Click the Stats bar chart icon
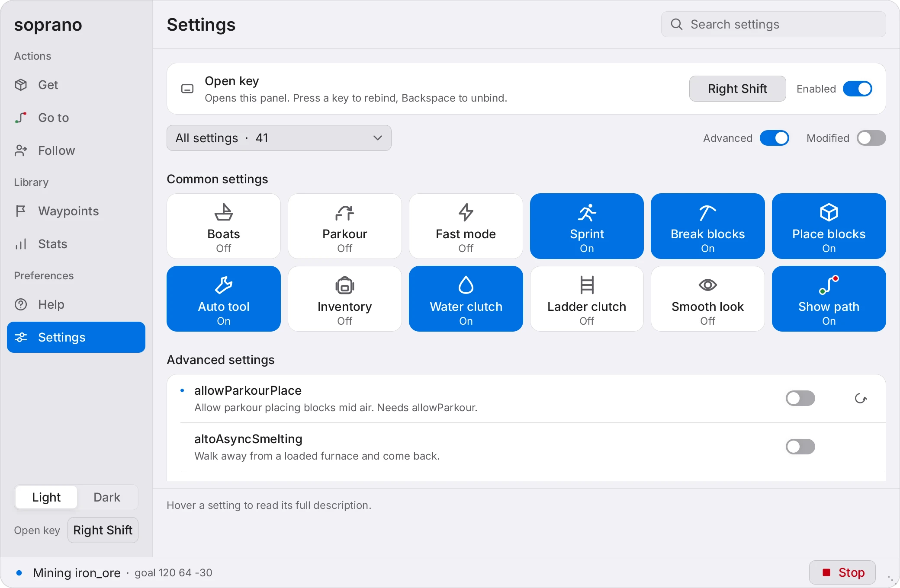Image resolution: width=900 pixels, height=588 pixels. click(21, 244)
